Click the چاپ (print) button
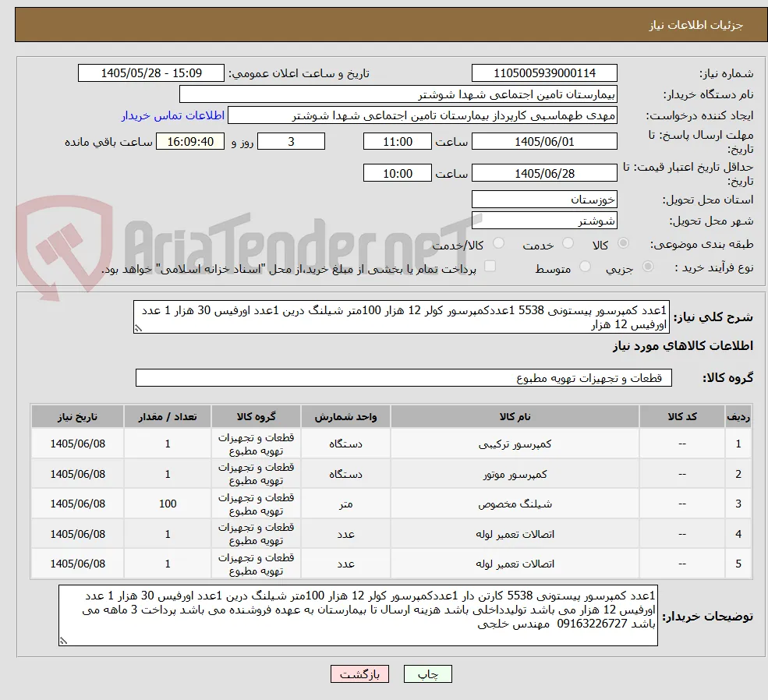Image resolution: width=768 pixels, height=700 pixels. coord(427,674)
